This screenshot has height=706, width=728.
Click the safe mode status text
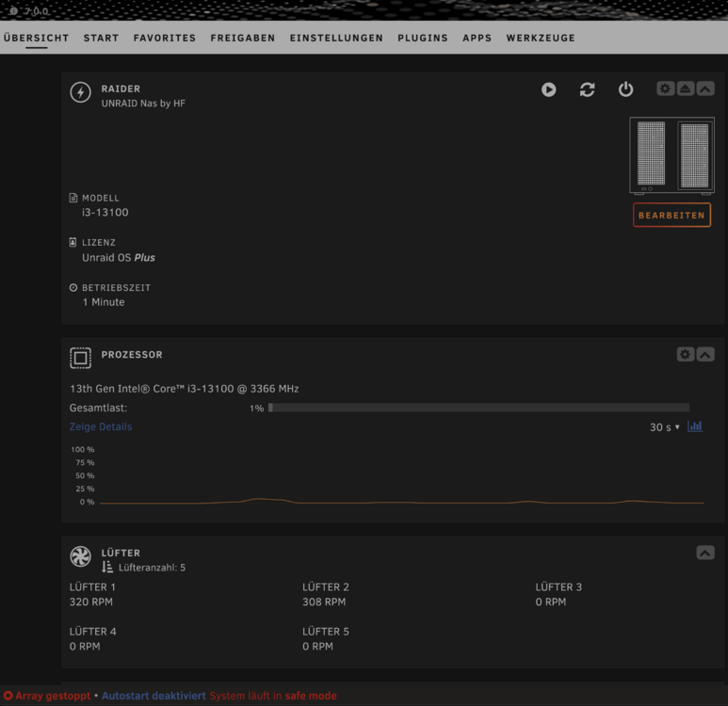click(x=311, y=696)
